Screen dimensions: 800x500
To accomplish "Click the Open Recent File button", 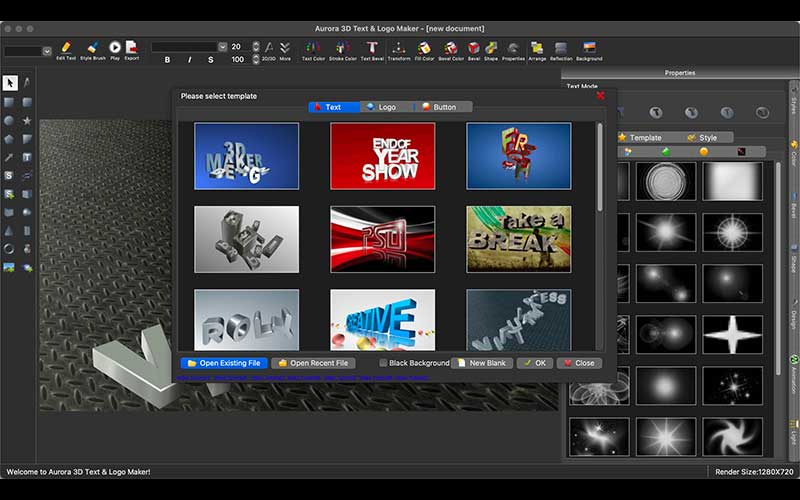I will click(x=313, y=363).
